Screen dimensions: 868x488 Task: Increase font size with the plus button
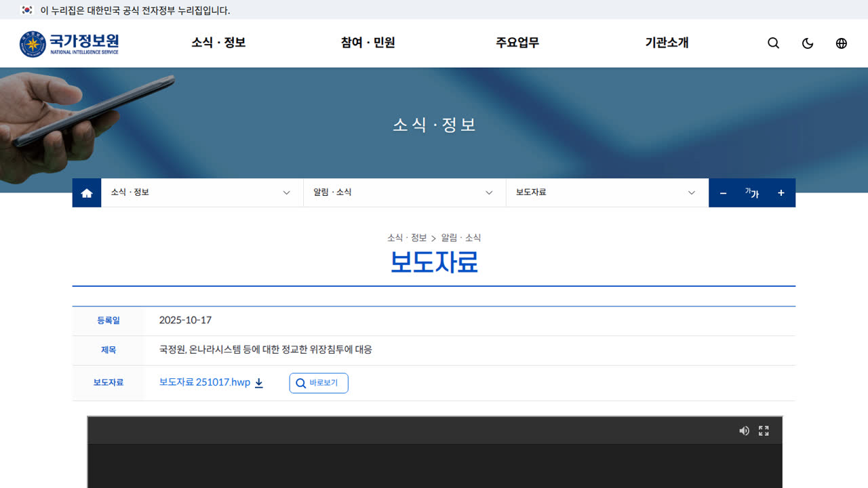coord(781,193)
